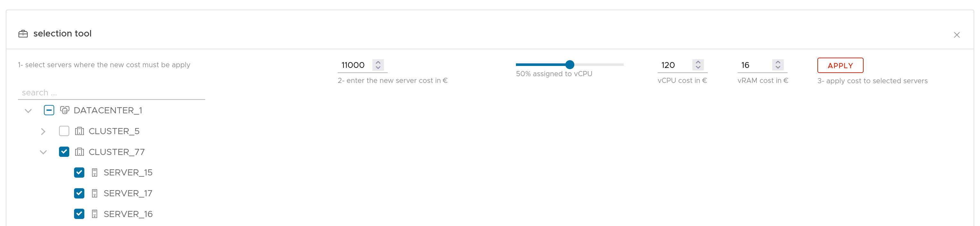The height and width of the screenshot is (226, 980).
Task: Toggle the DATACENTER_1 partial checkbox
Action: [x=49, y=110]
